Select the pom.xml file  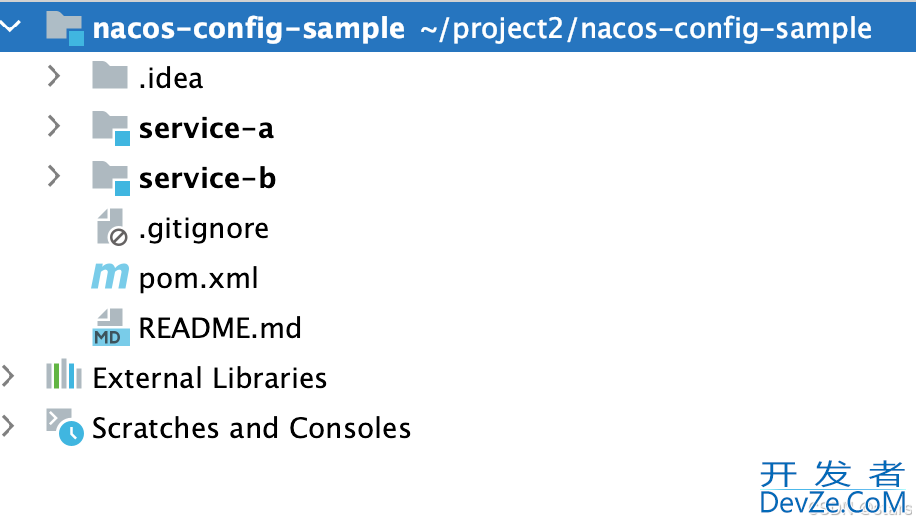tap(198, 278)
